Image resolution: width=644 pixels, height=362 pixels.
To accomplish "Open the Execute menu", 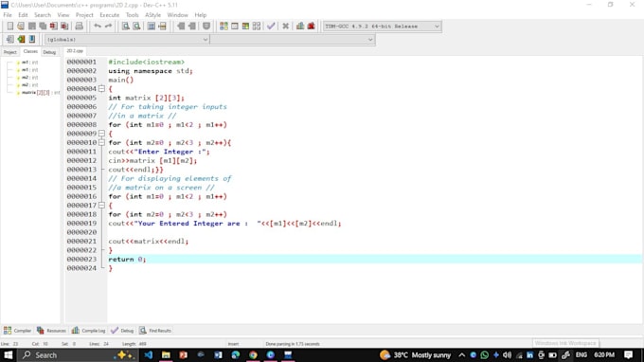I will click(x=110, y=15).
